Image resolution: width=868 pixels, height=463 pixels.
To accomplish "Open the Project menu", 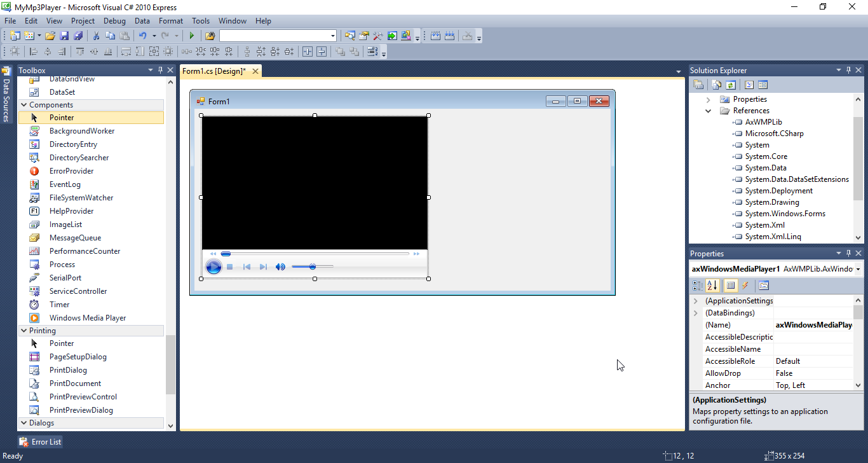I will coord(83,21).
